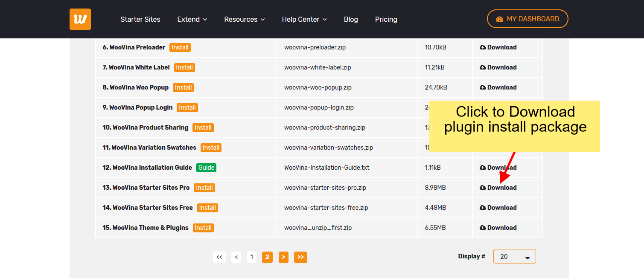Click Install badge for WooVina Popup Login

pos(187,107)
